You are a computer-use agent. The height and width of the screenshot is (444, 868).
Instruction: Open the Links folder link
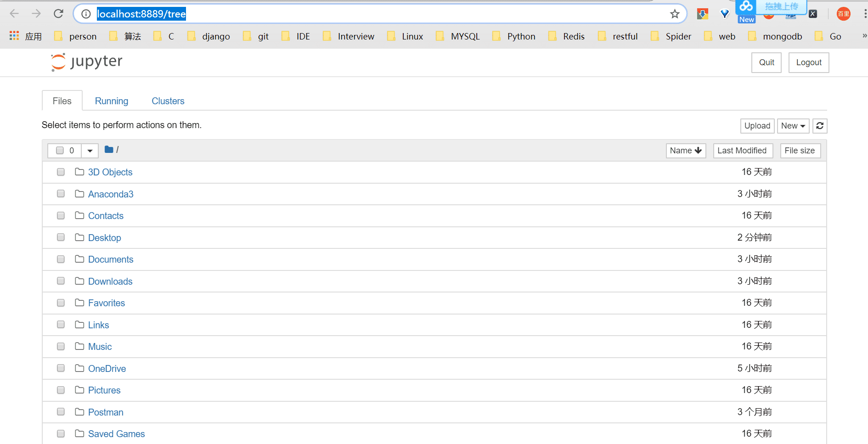click(98, 325)
